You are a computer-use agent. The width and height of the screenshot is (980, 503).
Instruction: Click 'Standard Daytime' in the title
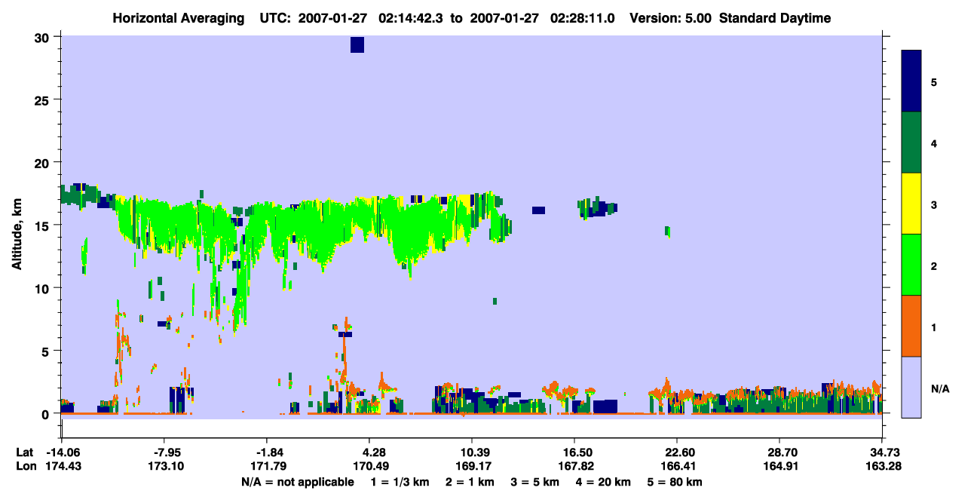coord(775,18)
